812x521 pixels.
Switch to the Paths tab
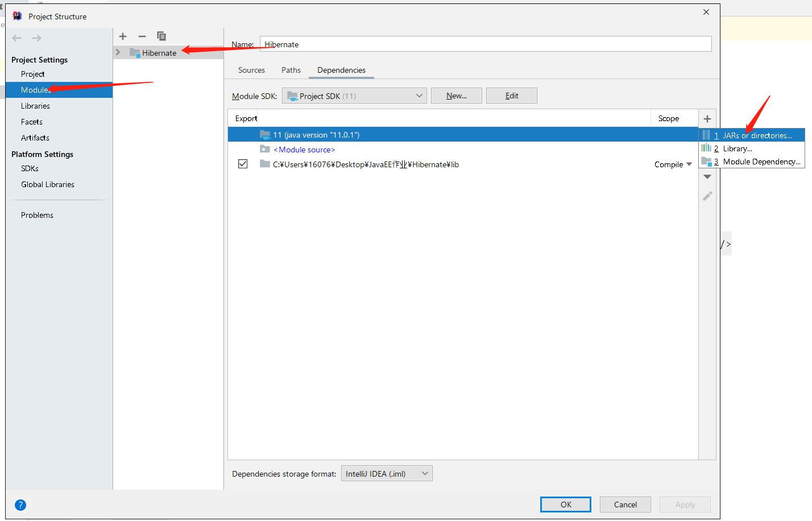click(x=291, y=70)
